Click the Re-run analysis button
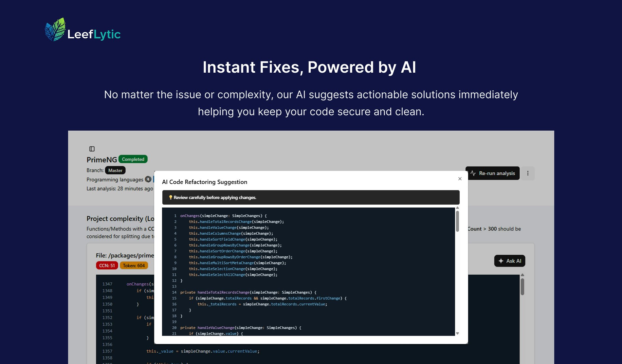 (x=492, y=173)
